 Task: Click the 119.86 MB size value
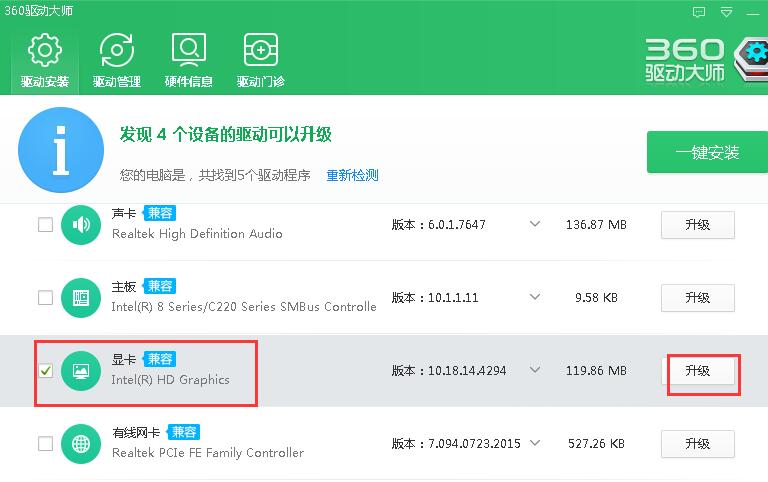tap(596, 371)
